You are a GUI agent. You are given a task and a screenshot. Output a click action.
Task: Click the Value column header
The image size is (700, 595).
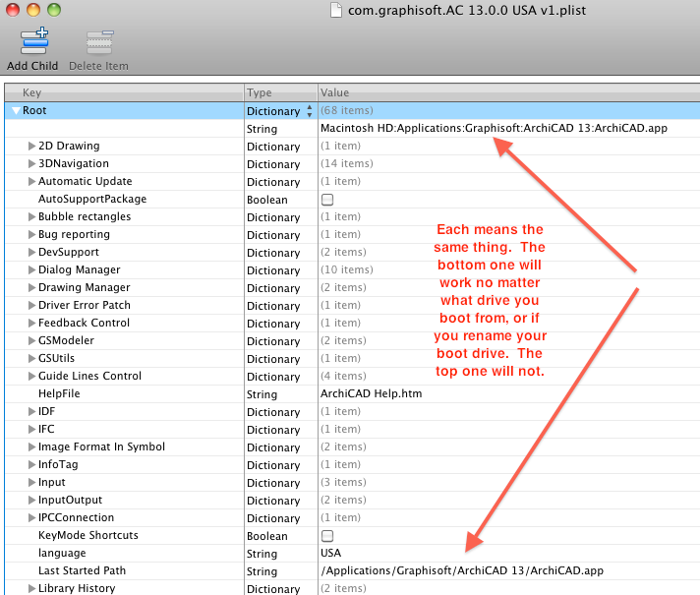point(509,92)
